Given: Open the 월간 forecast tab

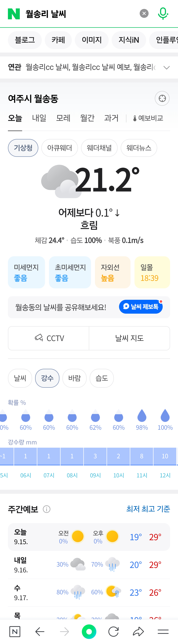Looking at the screenshot, I should [x=87, y=118].
